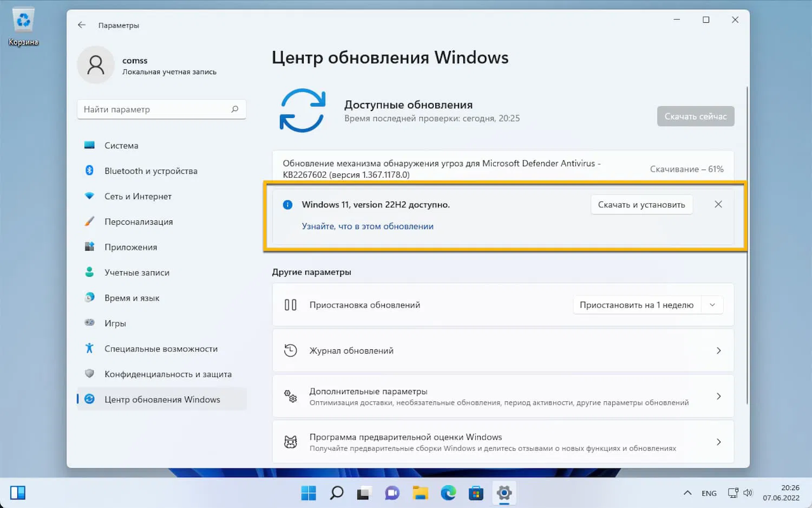Click ENG language indicator in tray
The height and width of the screenshot is (508, 812).
tap(709, 493)
